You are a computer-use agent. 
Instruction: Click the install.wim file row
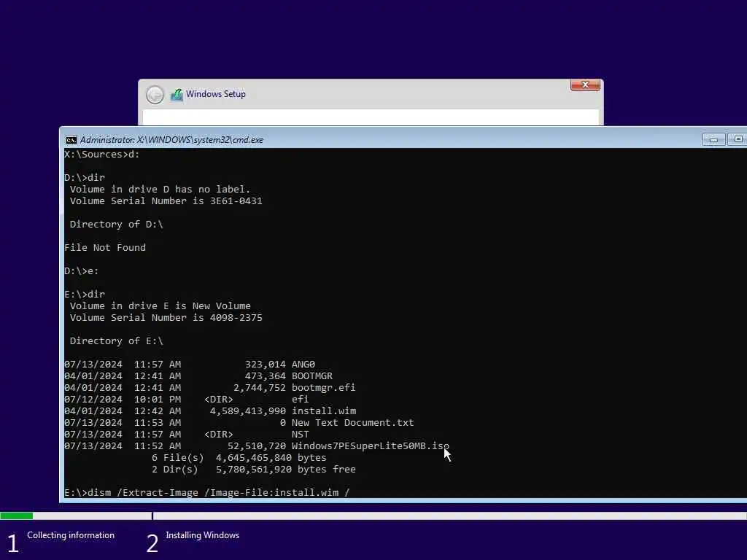click(x=210, y=411)
